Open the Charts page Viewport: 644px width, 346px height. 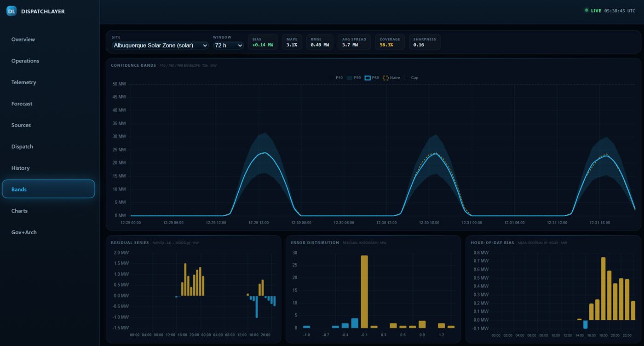point(48,211)
